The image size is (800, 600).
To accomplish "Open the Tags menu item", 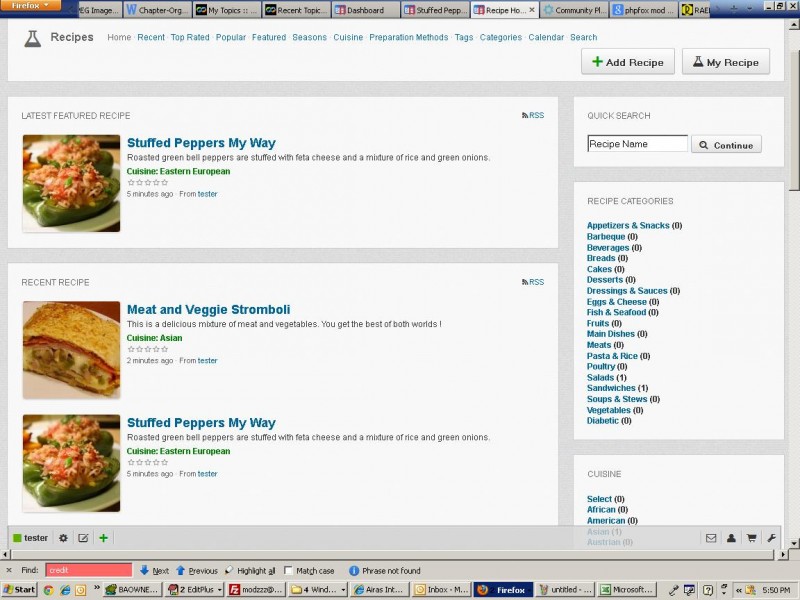I will click(464, 37).
